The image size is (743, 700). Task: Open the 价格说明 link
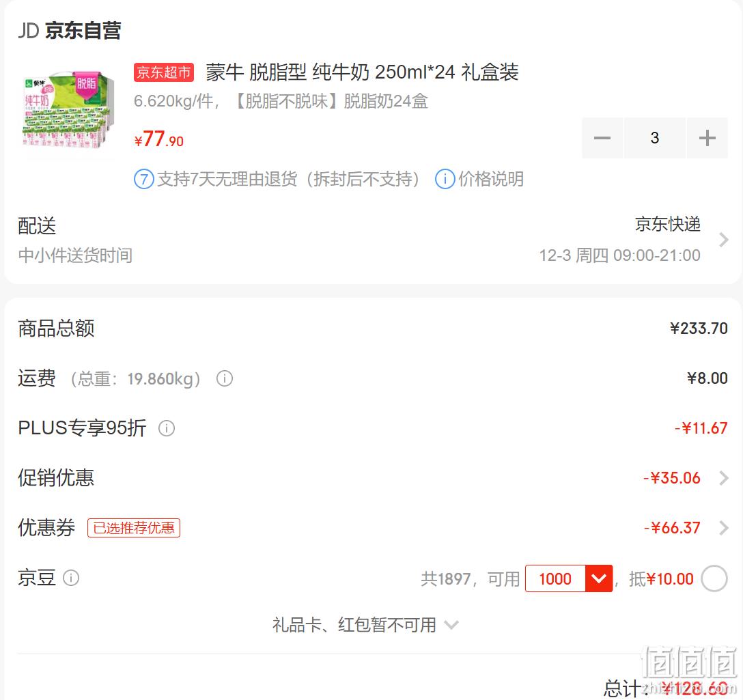click(x=491, y=179)
